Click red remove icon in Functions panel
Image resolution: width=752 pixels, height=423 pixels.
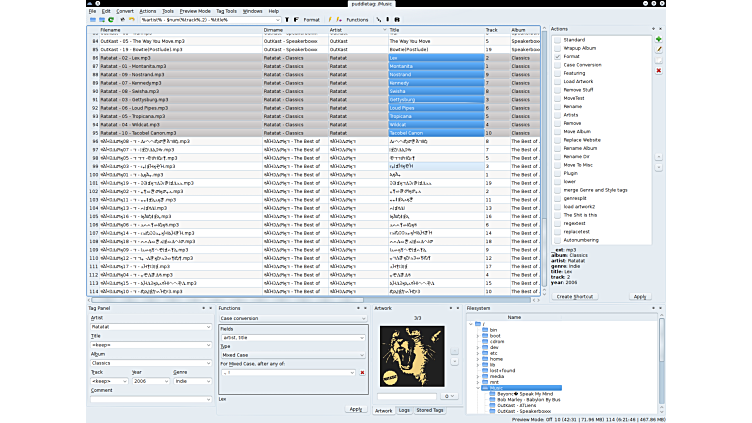(362, 372)
